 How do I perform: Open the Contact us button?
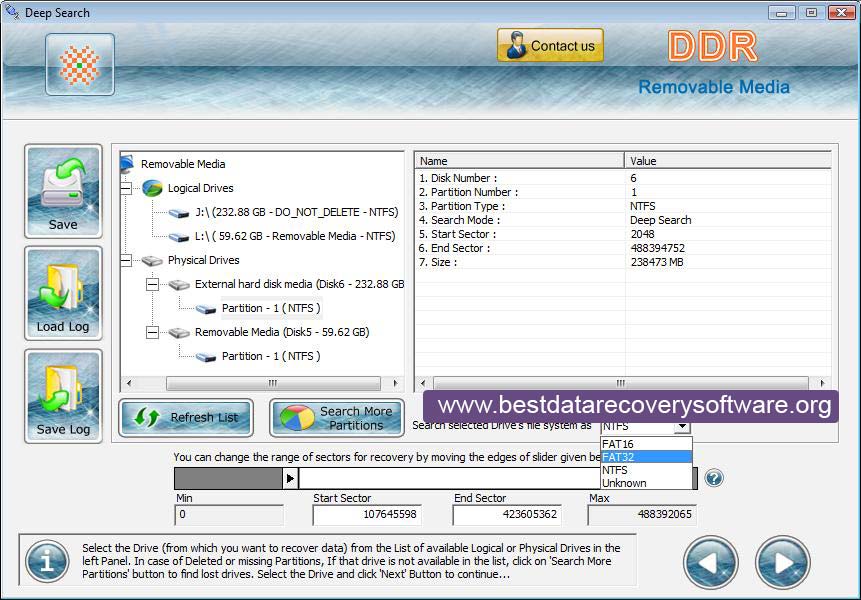550,46
